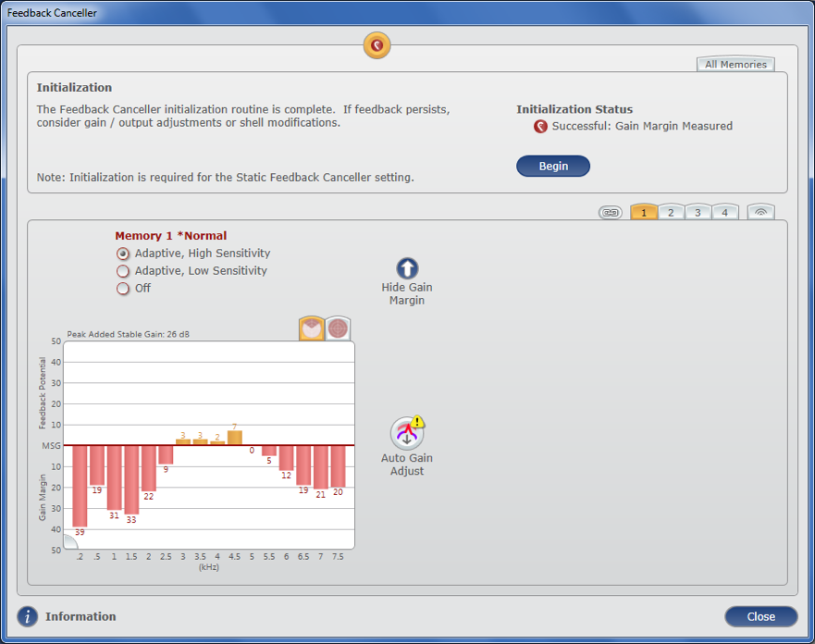Viewport: 815px width, 644px height.
Task: Click the MSG axis label
Action: (51, 445)
